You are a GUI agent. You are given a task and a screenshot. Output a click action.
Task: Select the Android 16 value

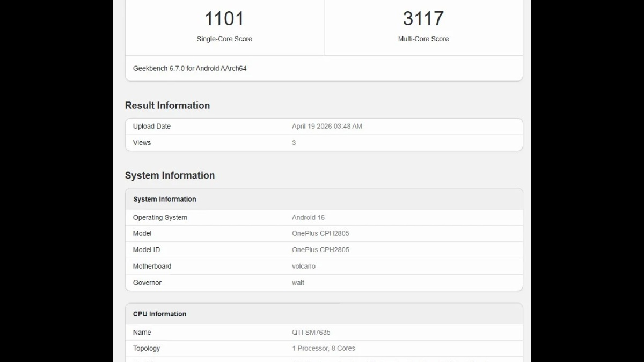308,217
